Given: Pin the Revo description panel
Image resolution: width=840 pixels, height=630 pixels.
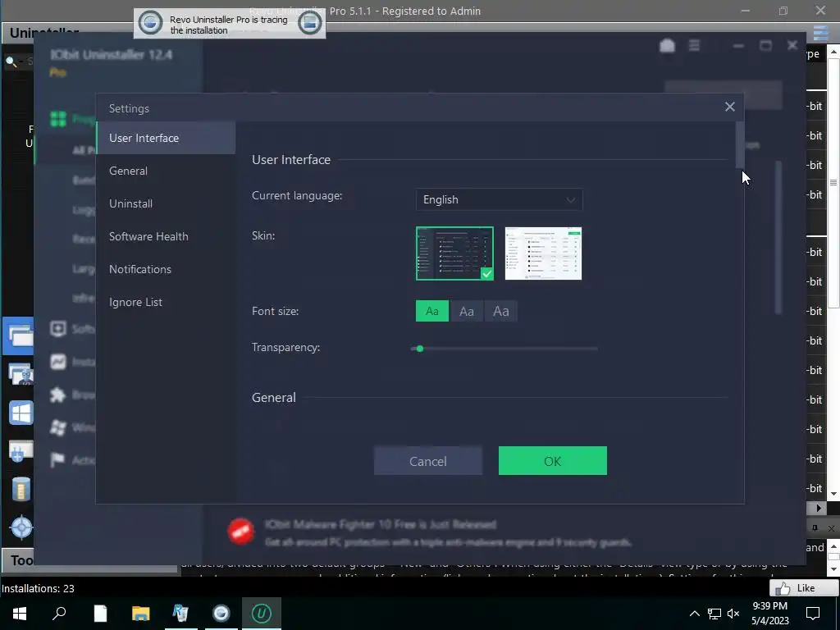Looking at the screenshot, I should coord(815,528).
